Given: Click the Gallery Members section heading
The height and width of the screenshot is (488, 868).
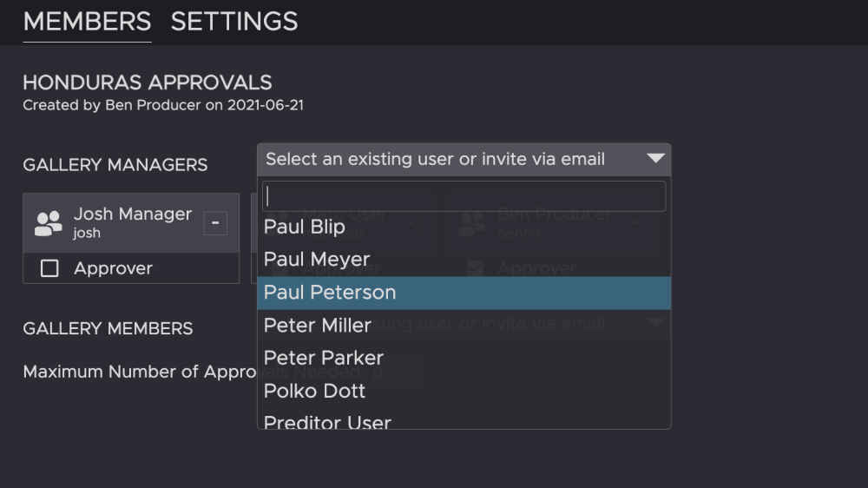Looking at the screenshot, I should [x=108, y=328].
